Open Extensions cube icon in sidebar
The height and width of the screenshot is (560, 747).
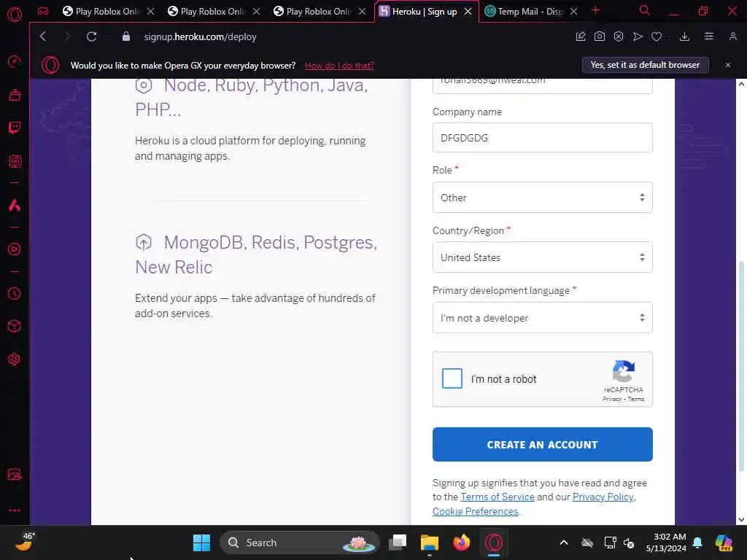tap(15, 326)
